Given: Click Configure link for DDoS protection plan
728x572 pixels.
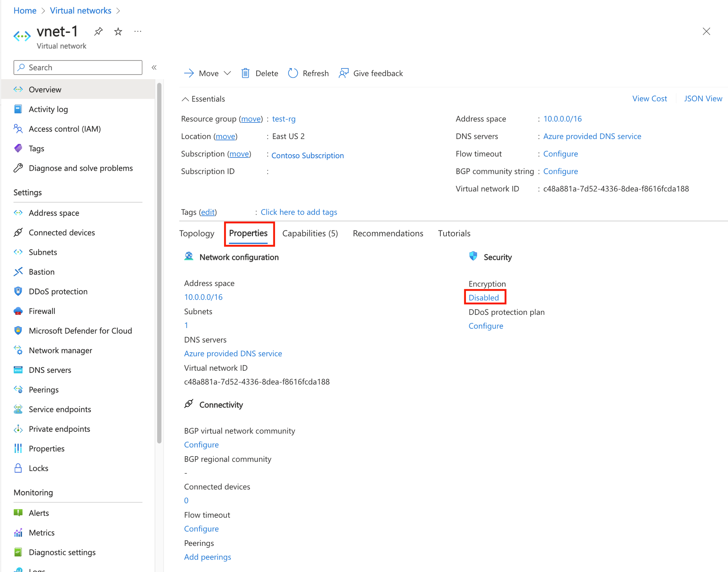Looking at the screenshot, I should 485,326.
